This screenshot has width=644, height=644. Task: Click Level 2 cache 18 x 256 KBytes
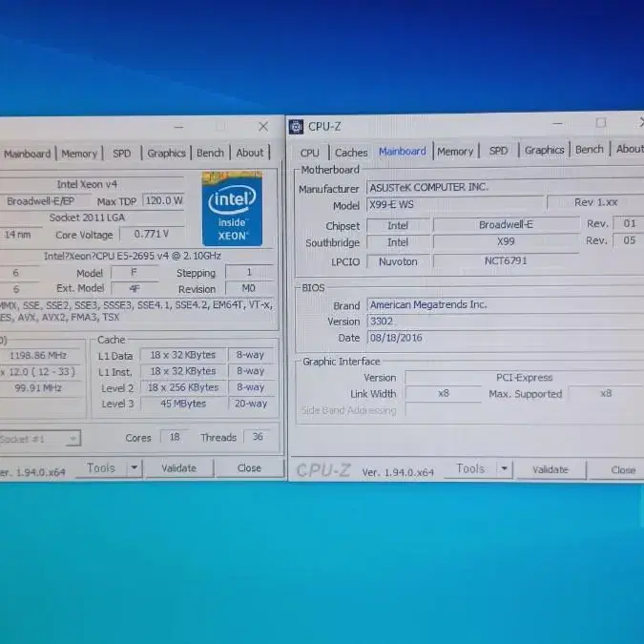click(x=183, y=387)
